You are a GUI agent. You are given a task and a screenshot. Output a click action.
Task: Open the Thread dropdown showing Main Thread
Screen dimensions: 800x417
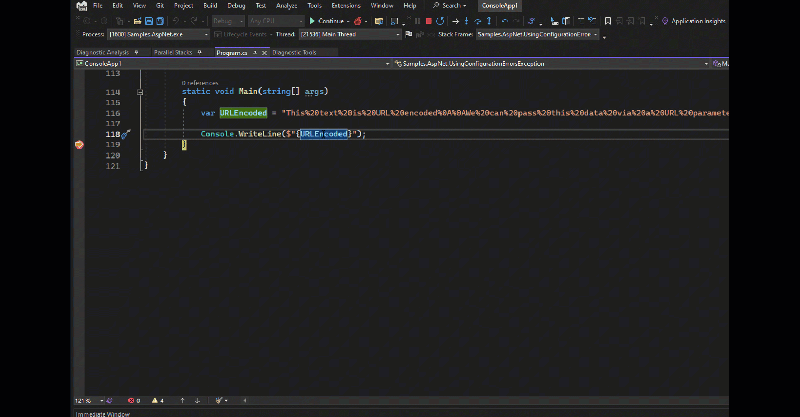350,34
